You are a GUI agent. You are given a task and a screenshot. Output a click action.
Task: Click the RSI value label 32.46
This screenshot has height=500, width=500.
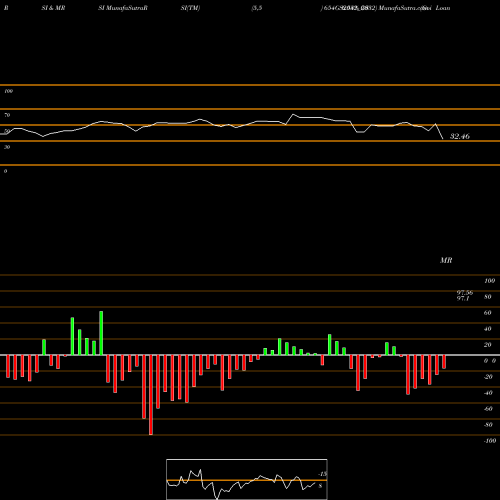point(460,136)
